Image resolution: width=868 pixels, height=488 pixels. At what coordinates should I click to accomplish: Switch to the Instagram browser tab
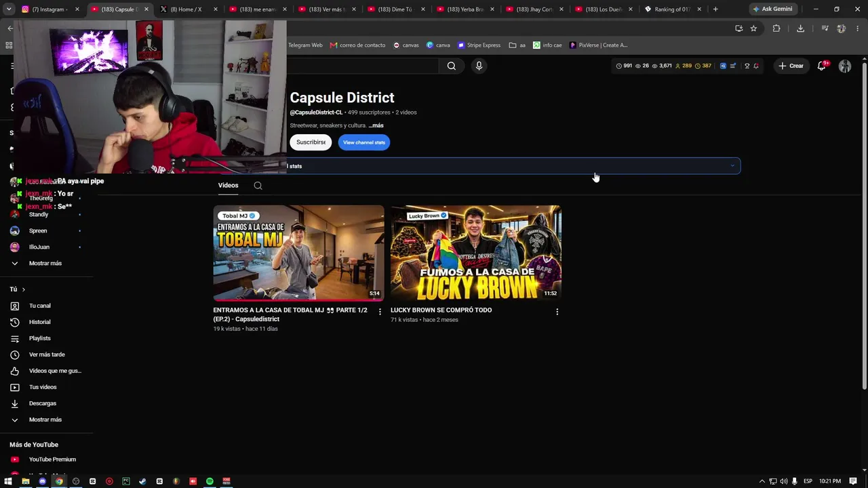50,9
